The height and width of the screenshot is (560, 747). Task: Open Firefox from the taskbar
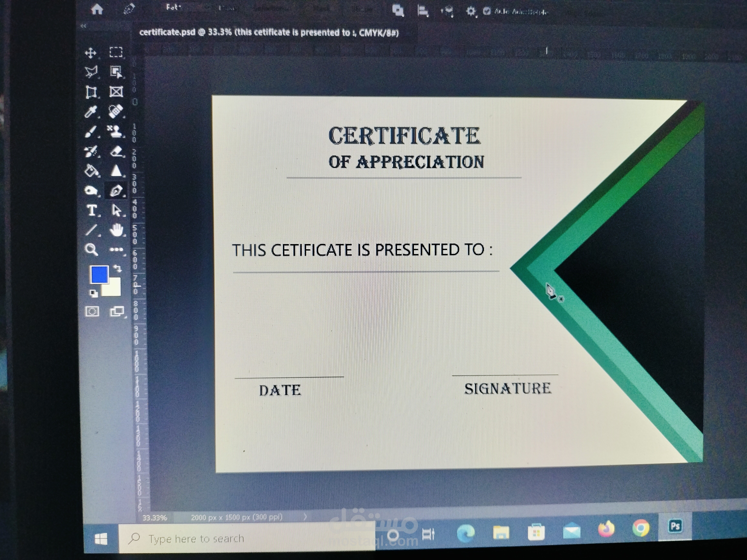[x=606, y=529]
